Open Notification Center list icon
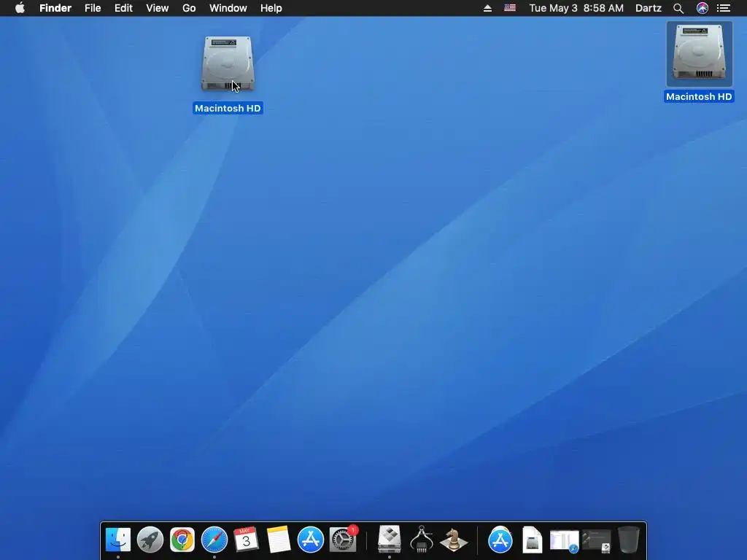The image size is (747, 560). point(724,8)
